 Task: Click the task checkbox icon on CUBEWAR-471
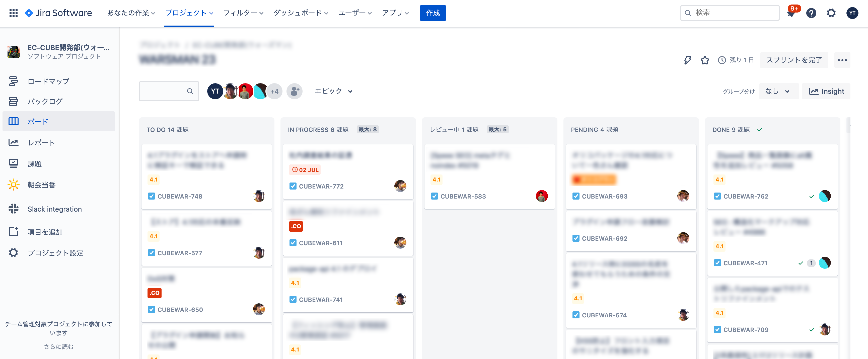(x=717, y=263)
